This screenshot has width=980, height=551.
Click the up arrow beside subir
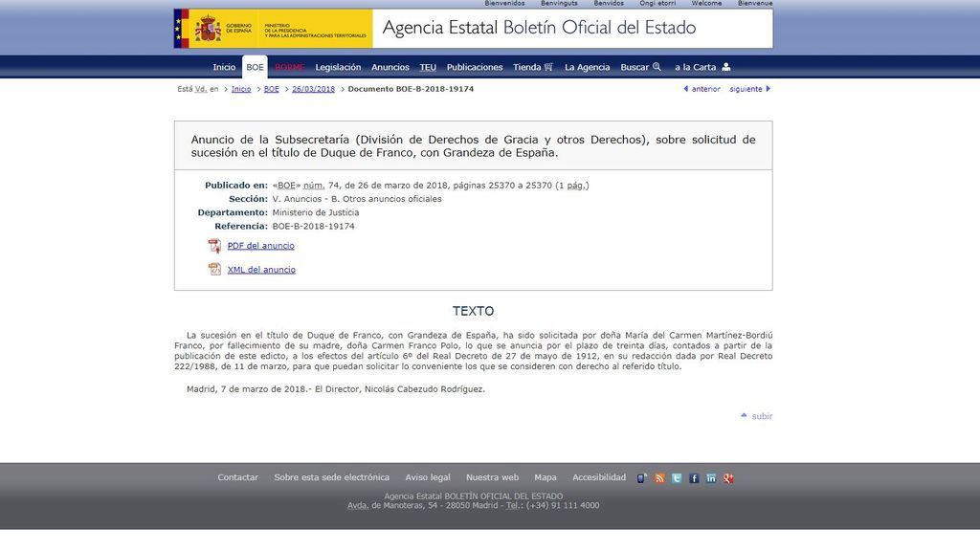coord(744,415)
